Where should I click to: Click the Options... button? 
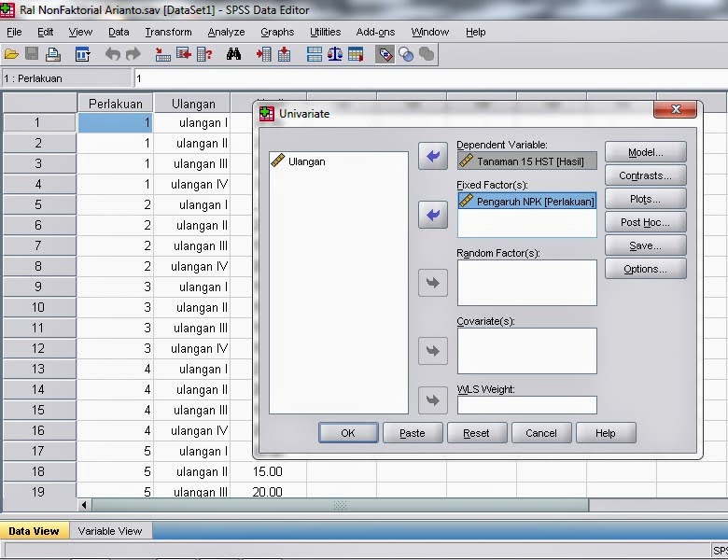tap(645, 269)
